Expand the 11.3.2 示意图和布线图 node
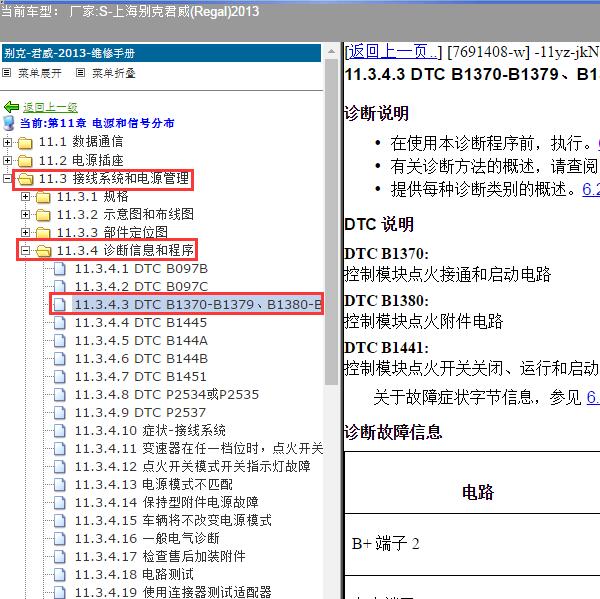Screen dimensions: 600x599 (25, 214)
